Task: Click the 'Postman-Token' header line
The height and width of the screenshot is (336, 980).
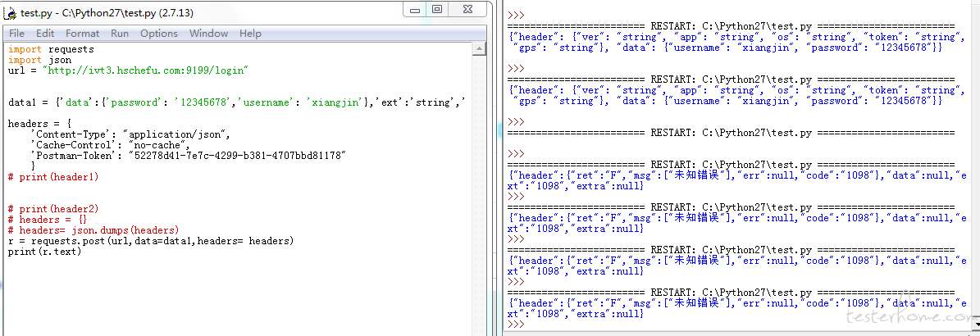Action: pyautogui.click(x=188, y=156)
